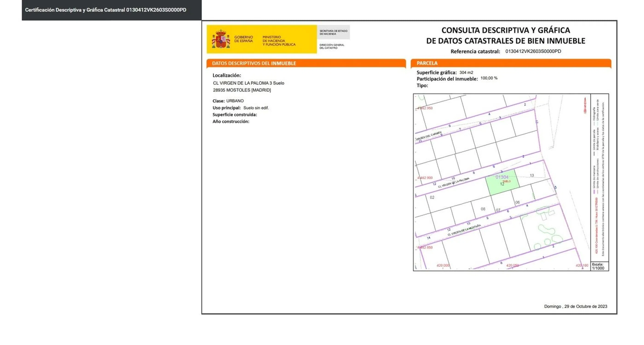Click the map legend strip on right
Image resolution: width=644 pixels, height=345 pixels.
tap(600, 178)
